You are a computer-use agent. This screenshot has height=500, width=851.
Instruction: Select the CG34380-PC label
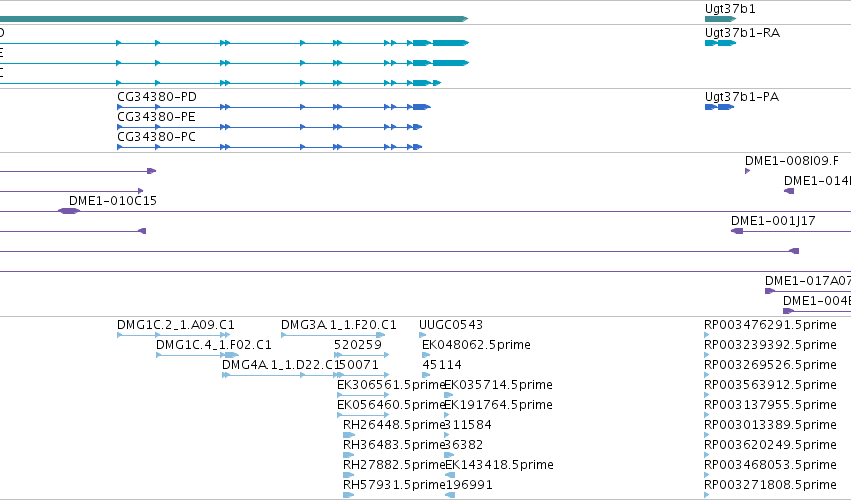tap(156, 137)
